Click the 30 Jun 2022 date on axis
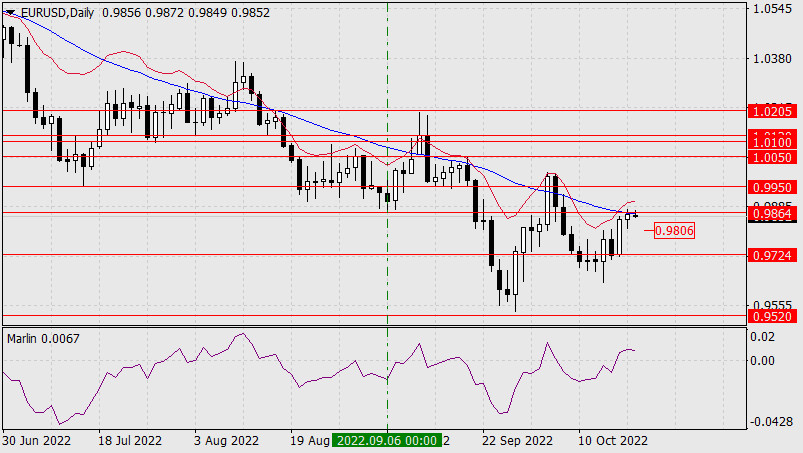803x453 pixels. coord(37,440)
